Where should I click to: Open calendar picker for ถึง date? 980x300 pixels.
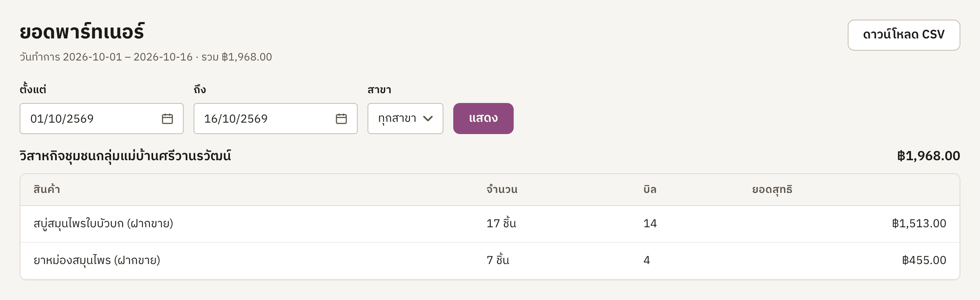(341, 119)
